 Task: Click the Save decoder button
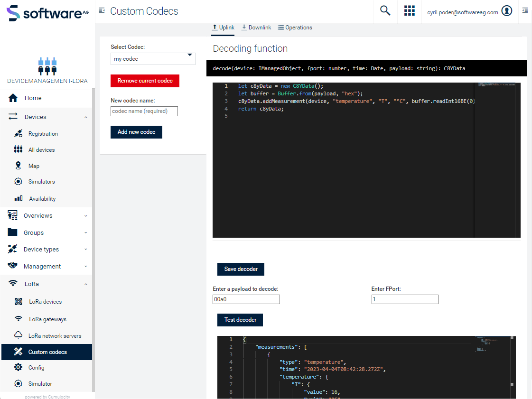(241, 269)
